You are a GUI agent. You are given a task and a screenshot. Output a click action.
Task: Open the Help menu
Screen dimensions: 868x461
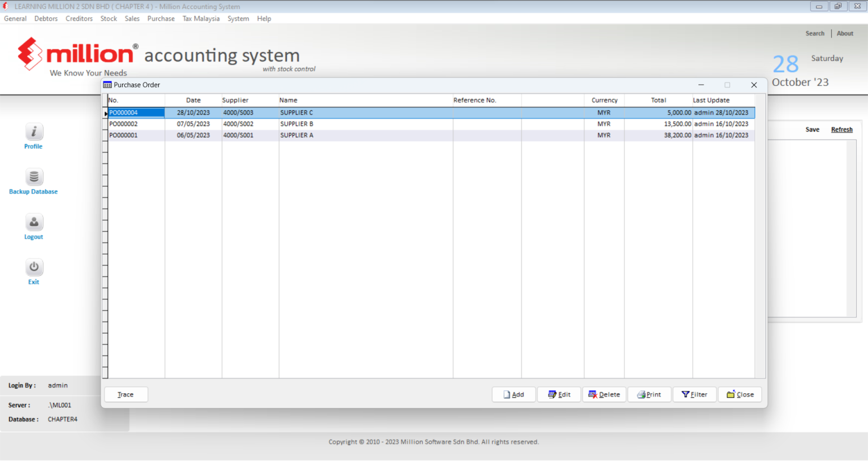[264, 19]
